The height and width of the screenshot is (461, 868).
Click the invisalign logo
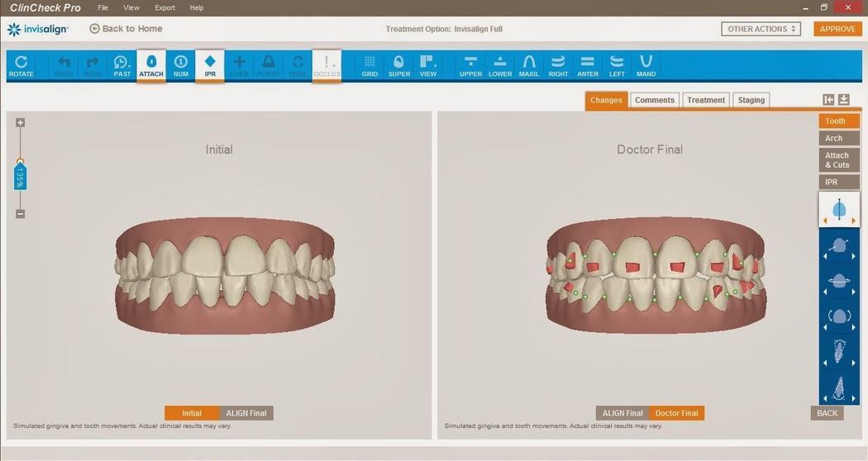coord(38,30)
